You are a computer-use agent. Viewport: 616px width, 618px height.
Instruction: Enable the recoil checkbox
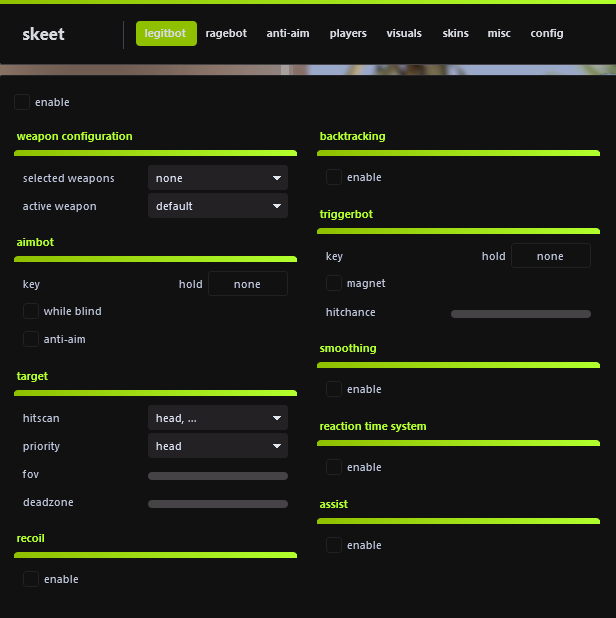pos(31,579)
